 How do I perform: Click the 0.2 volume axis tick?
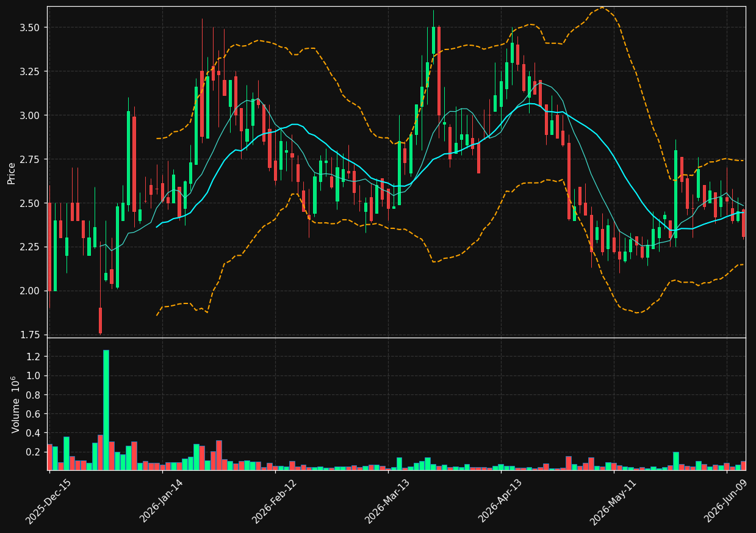coord(34,452)
